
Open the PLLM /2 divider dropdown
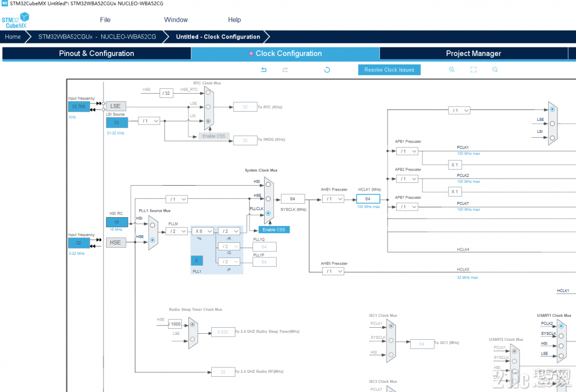[177, 231]
